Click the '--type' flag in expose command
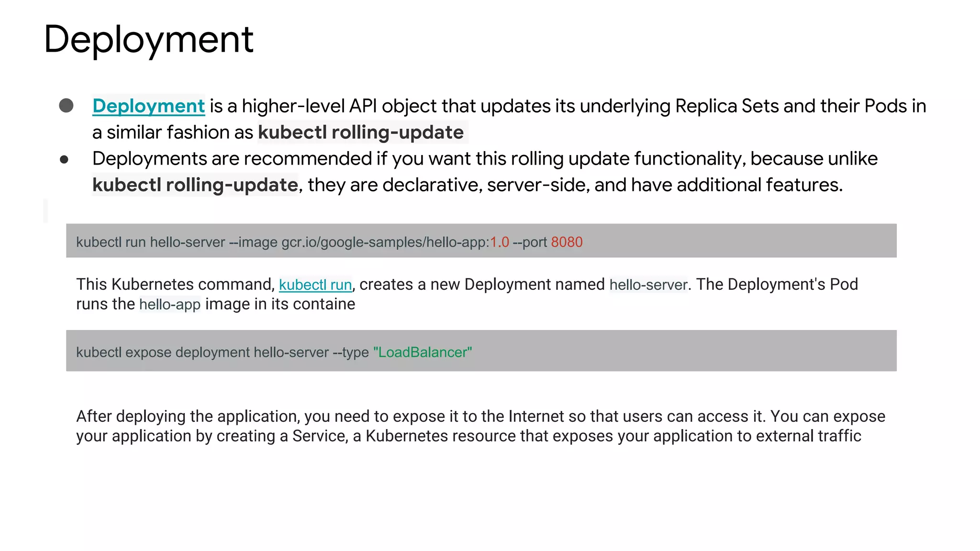Screen dimensions: 980x551 (350, 353)
